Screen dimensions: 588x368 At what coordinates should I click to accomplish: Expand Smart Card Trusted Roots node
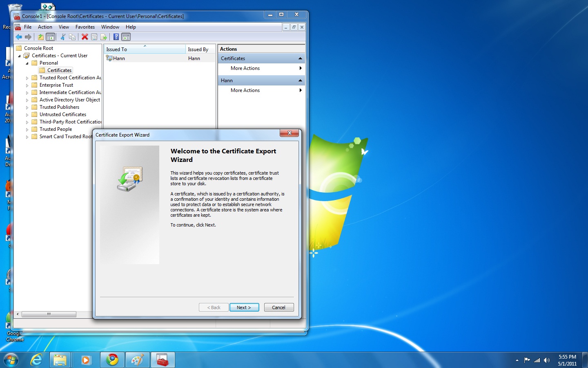27,137
